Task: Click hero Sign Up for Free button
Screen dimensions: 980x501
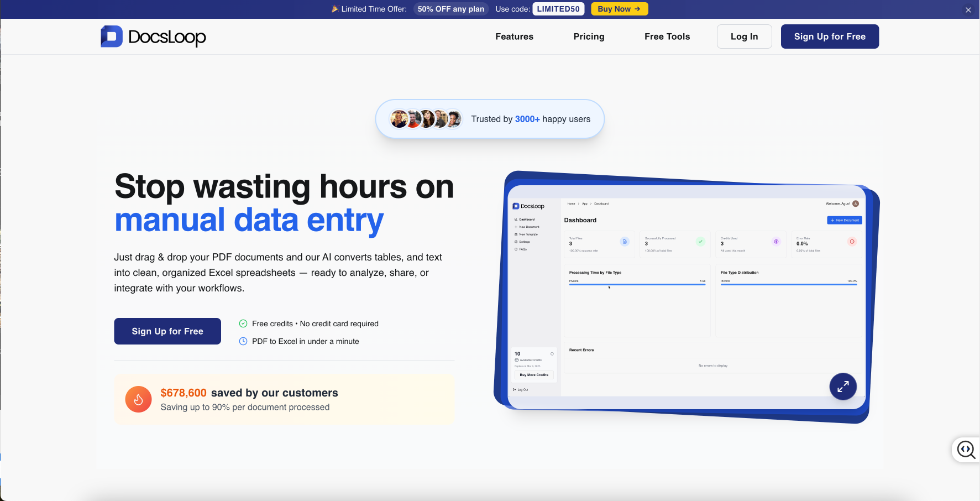Action: [167, 331]
